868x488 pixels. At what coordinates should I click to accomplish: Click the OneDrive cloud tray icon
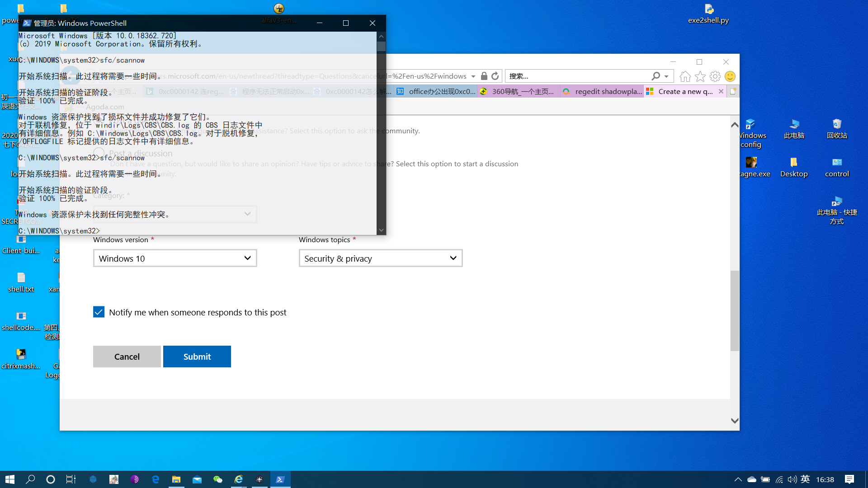752,479
